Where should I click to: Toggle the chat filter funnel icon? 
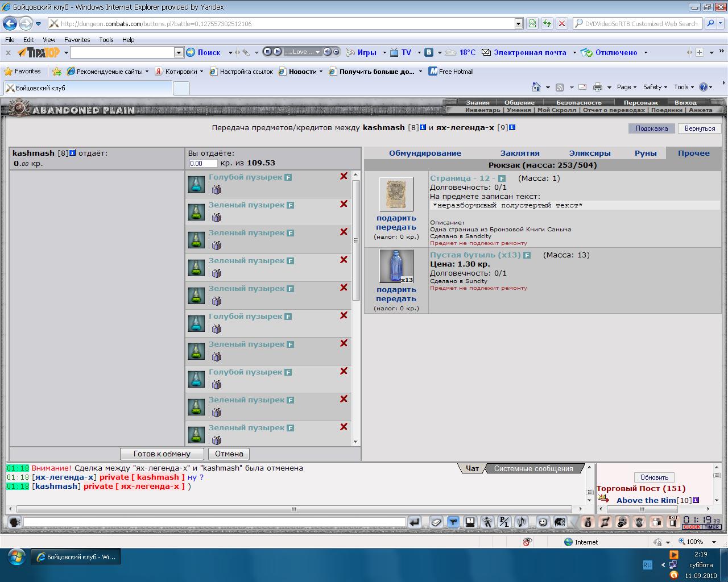(x=453, y=522)
